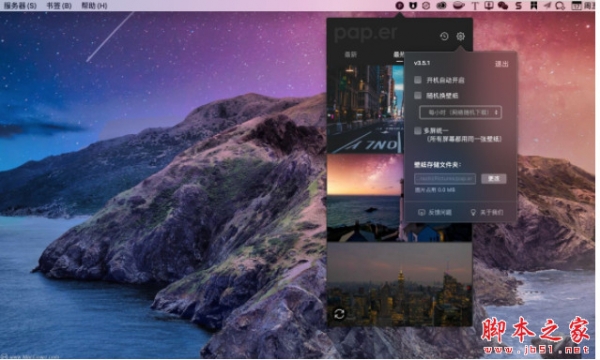Click the wallpaper storage folder path field

(445, 178)
